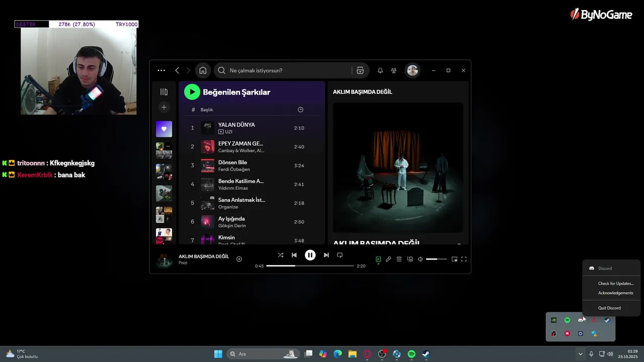Show lyrics with microphone icon
This screenshot has width=644, height=362.
[x=388, y=259]
